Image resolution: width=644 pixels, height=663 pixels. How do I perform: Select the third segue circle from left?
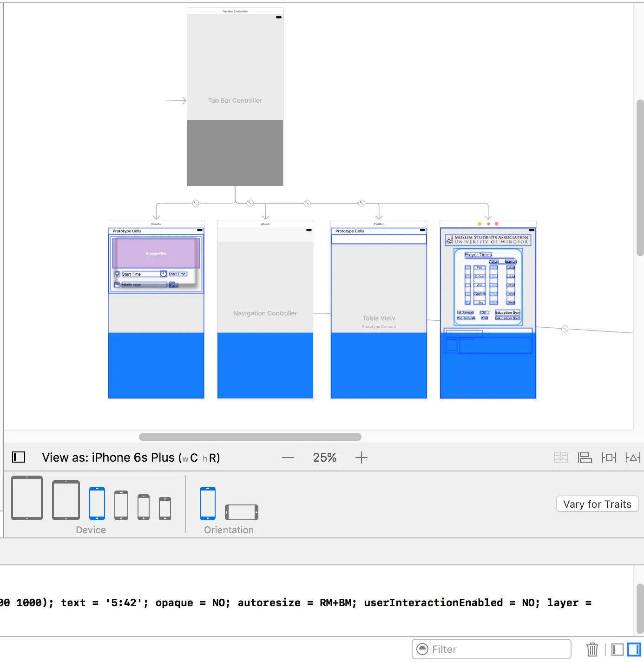307,203
